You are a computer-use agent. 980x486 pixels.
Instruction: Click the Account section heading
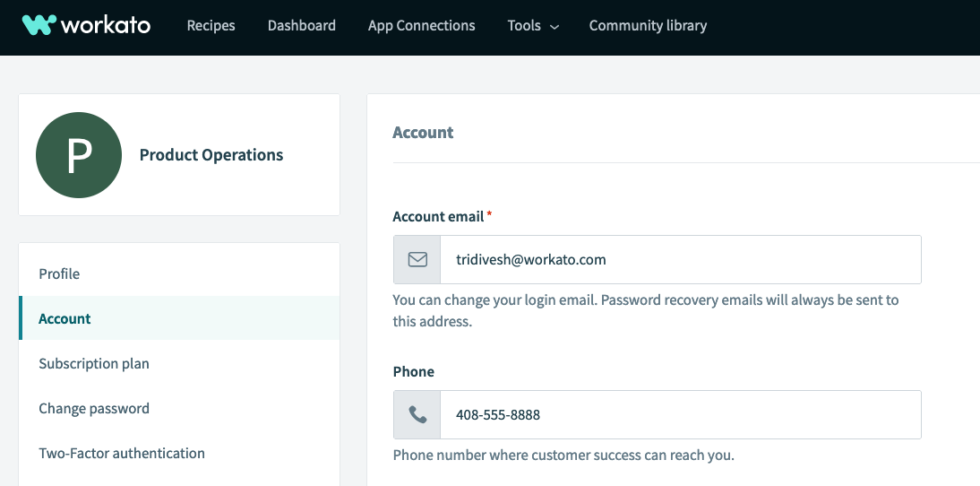pyautogui.click(x=423, y=133)
